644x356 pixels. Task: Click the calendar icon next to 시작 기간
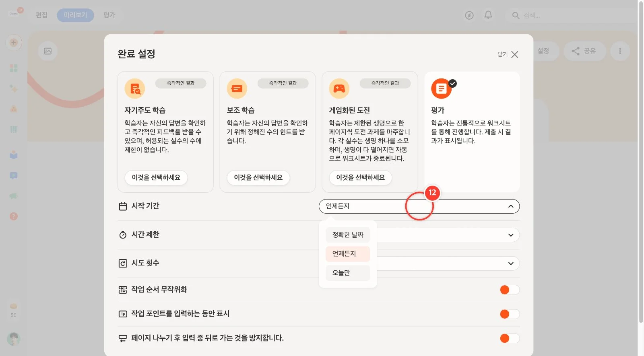click(x=123, y=206)
